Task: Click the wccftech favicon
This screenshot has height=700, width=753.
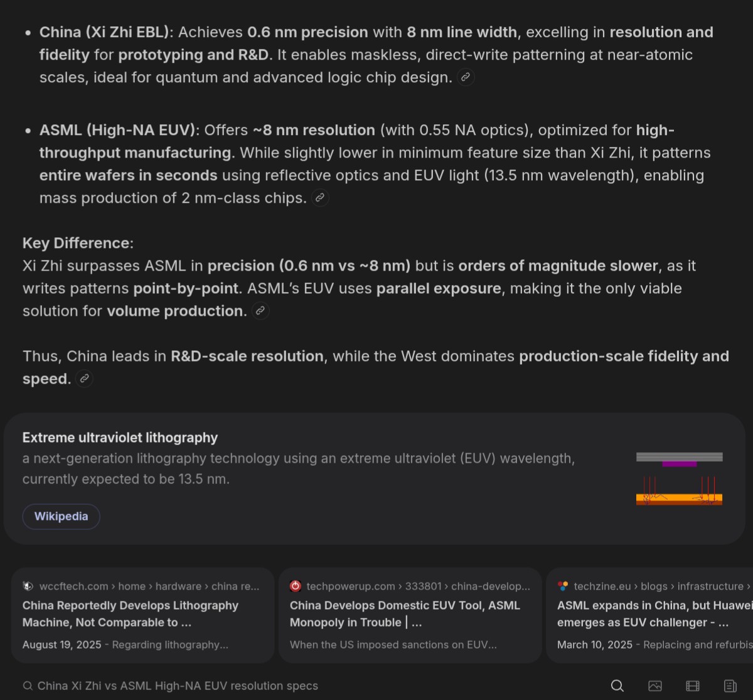Action: click(x=28, y=586)
